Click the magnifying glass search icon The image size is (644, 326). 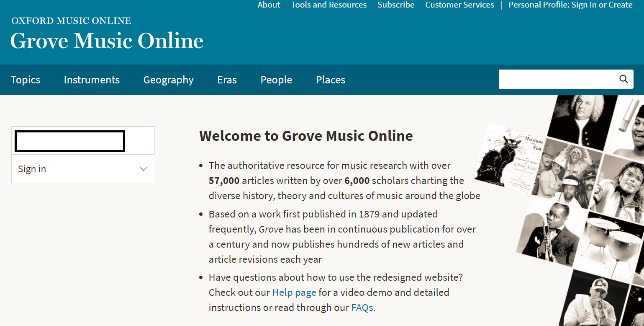[x=623, y=79]
